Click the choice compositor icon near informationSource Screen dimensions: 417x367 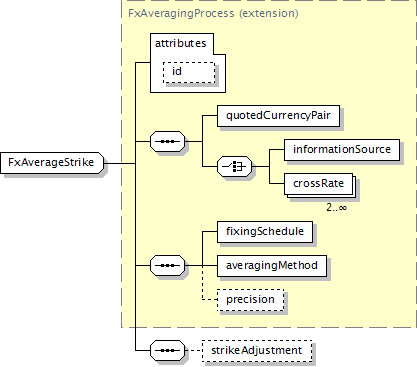[x=234, y=166]
